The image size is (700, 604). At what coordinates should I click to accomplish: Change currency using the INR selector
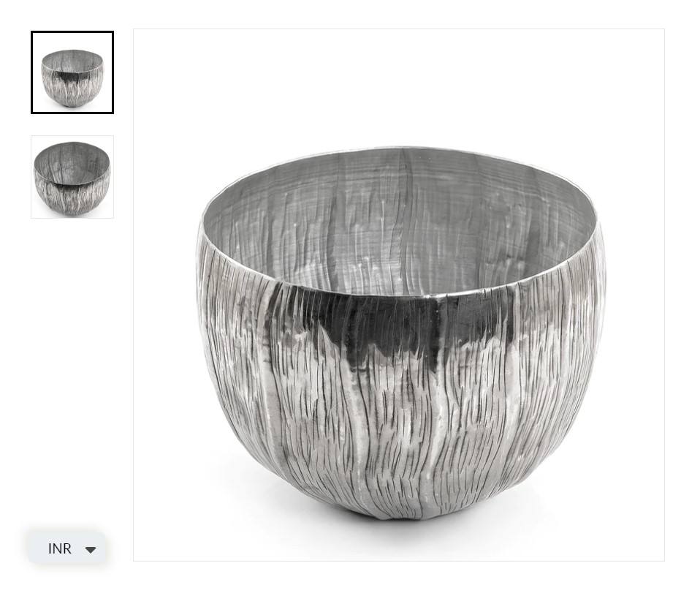(x=67, y=548)
